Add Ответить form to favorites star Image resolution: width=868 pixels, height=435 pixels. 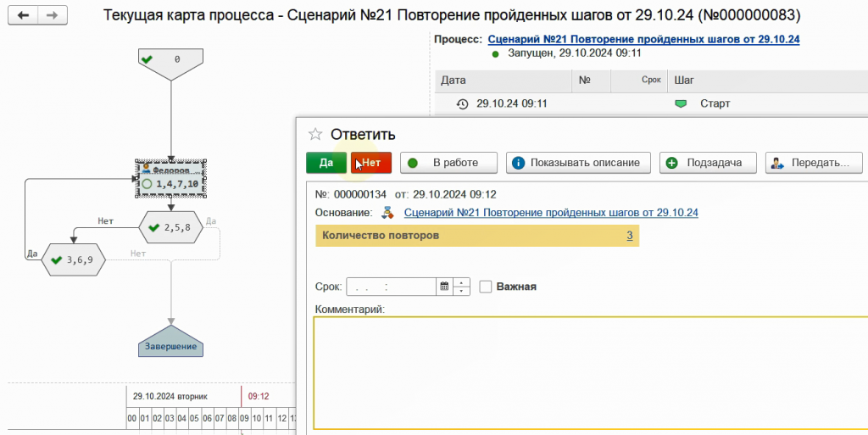tap(315, 134)
